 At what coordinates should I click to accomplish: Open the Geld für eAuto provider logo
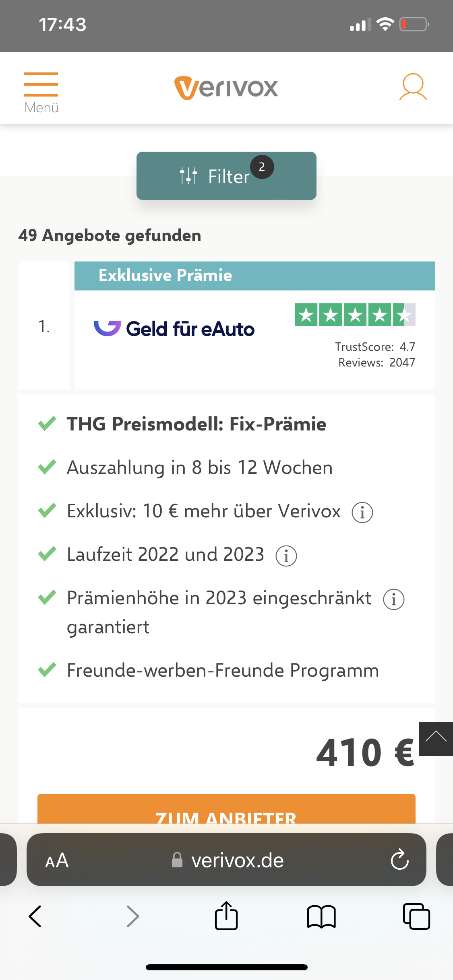pyautogui.click(x=174, y=329)
